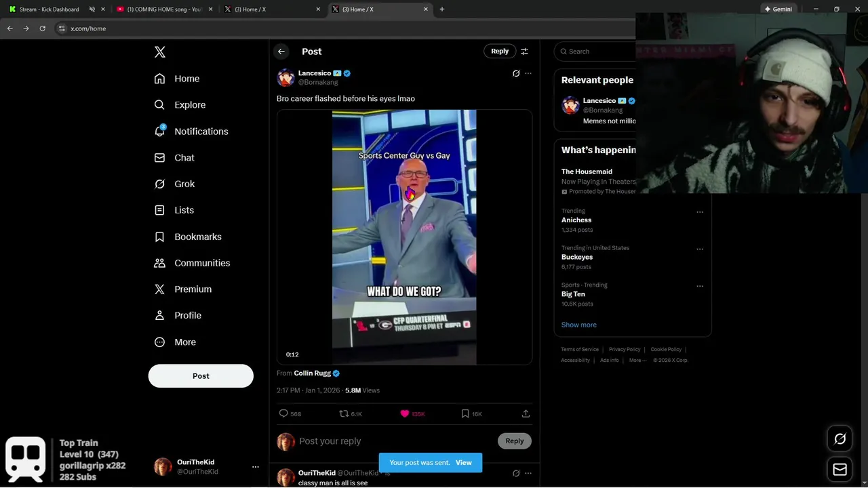Image resolution: width=868 pixels, height=488 pixels.
Task: Open Terms of Service link
Action: coord(580,350)
